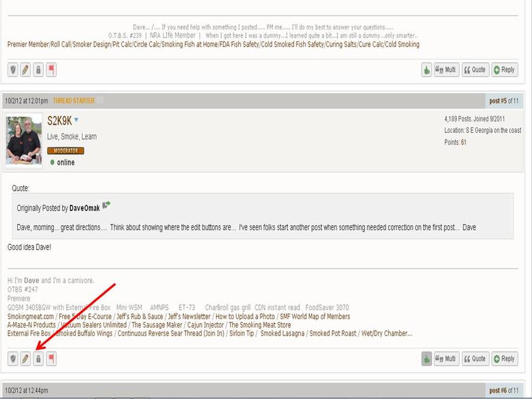Click the lock icon under the top post
The width and height of the screenshot is (532, 399).
[38, 70]
